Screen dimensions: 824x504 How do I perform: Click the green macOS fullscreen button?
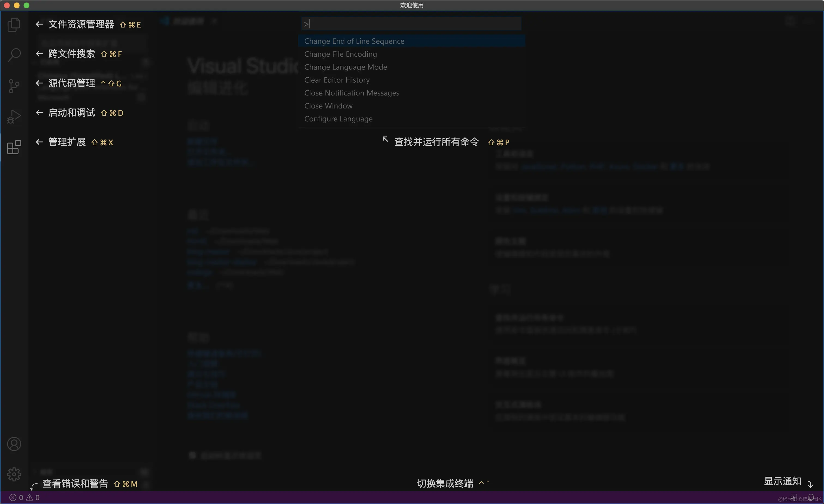click(26, 5)
